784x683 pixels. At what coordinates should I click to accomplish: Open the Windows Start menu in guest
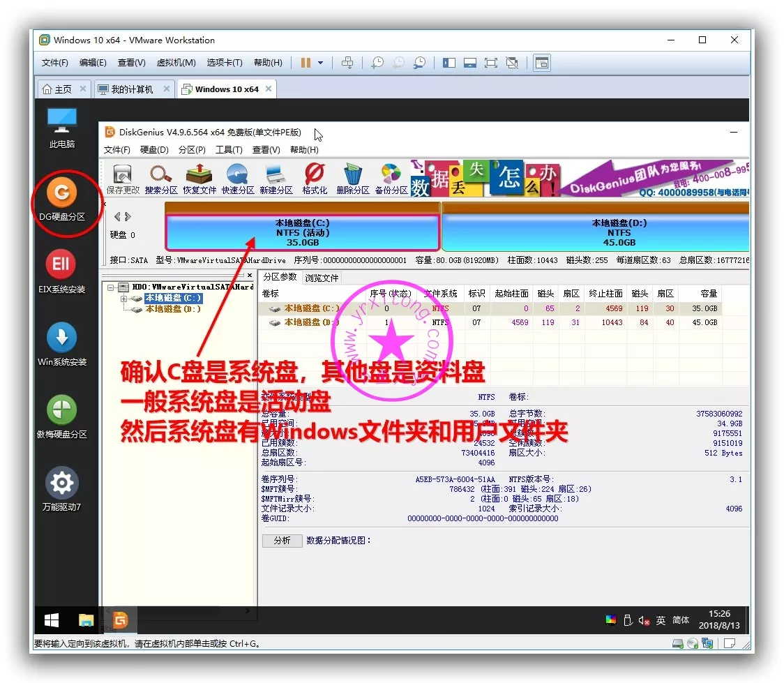(52, 620)
